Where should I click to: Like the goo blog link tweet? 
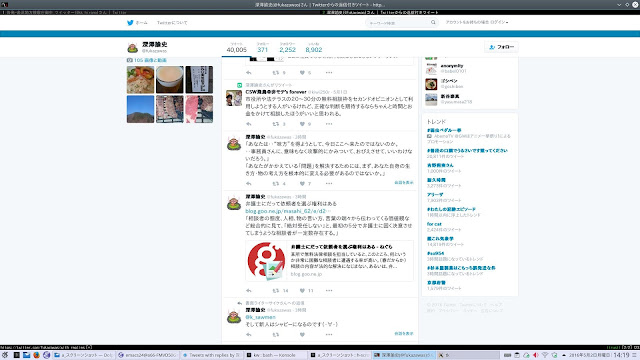[x=302, y=291]
